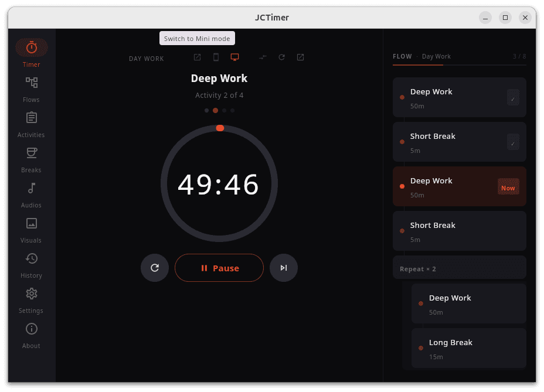
Task: Click the fourth activity progress dot
Action: 233,111
